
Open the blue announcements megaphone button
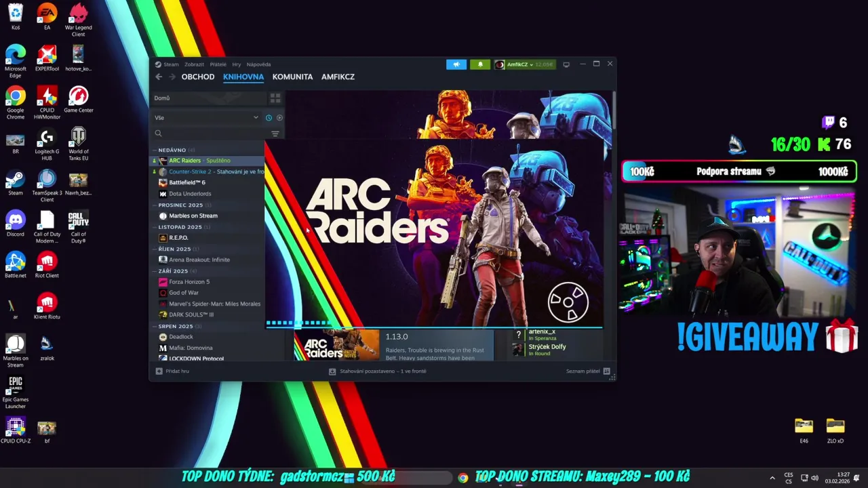tap(456, 64)
